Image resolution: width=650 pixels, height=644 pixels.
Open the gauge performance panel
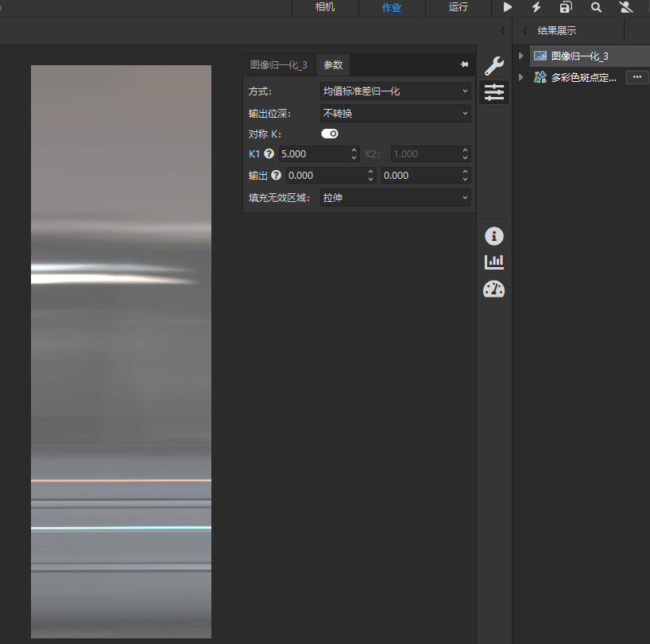(494, 289)
